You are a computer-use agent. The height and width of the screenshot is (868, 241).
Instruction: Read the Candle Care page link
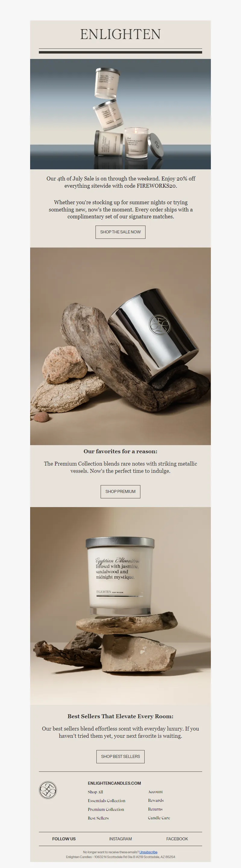point(159,818)
